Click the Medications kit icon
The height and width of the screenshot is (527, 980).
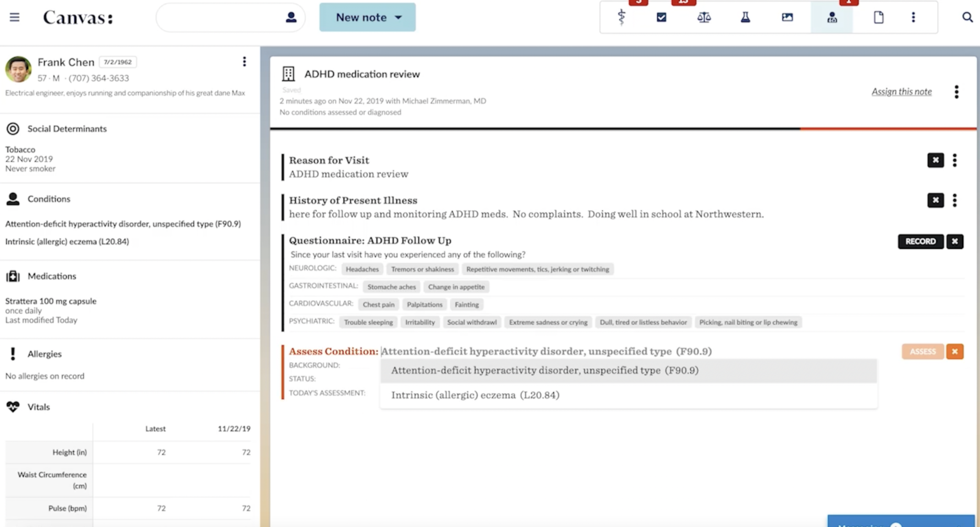tap(13, 276)
